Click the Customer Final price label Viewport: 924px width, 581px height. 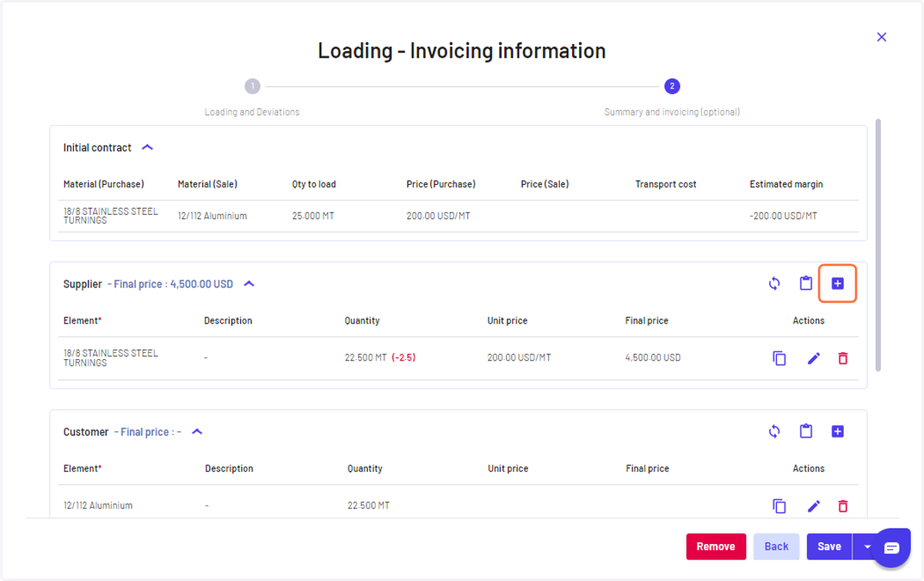pos(148,432)
